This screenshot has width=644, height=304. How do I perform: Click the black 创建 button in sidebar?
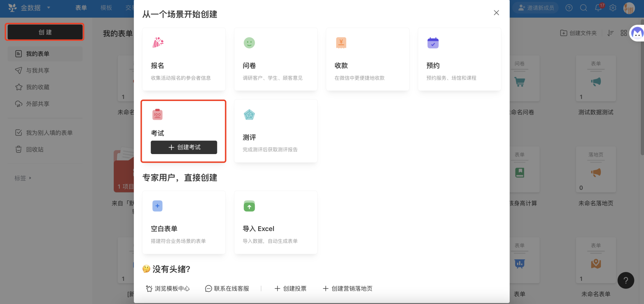point(45,32)
